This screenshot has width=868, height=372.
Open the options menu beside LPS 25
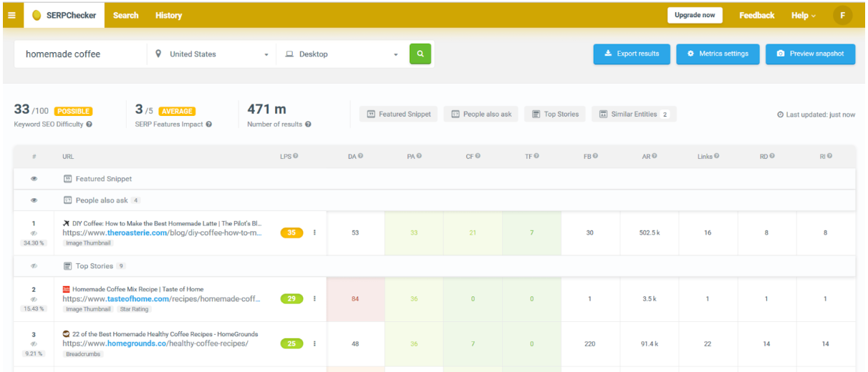(314, 343)
